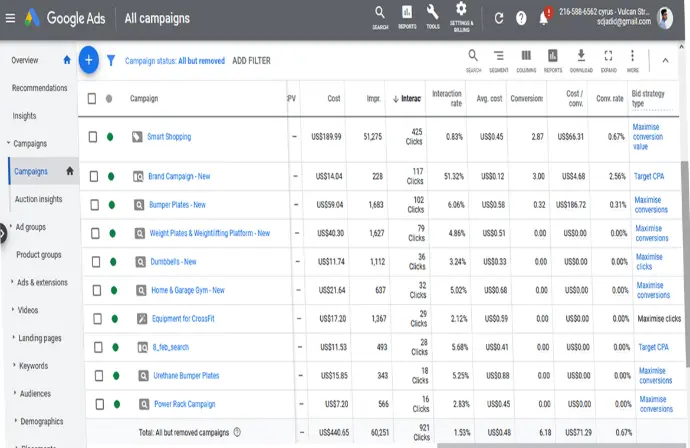Expand Ads & extensions in sidebar
This screenshot has height=448, width=690.
pyautogui.click(x=12, y=282)
